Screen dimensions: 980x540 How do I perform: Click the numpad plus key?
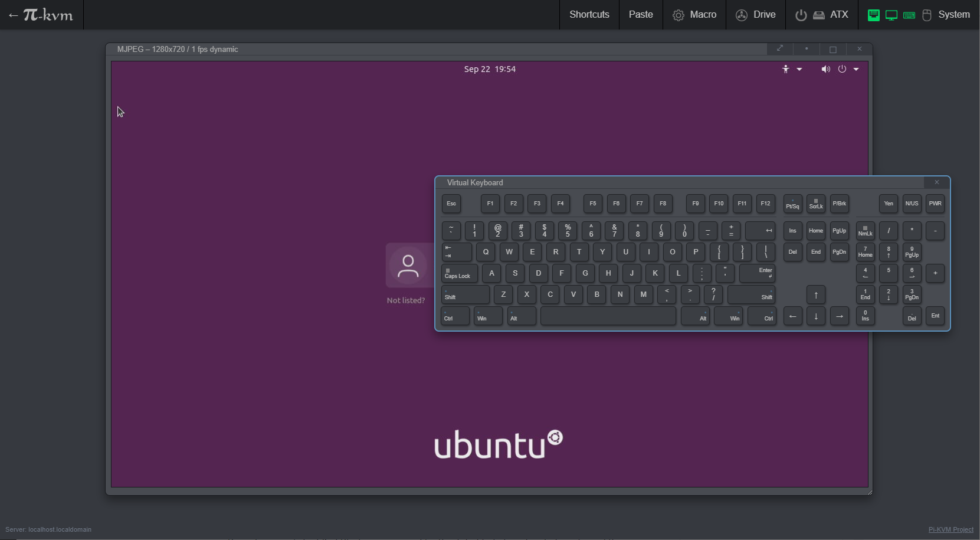[935, 273]
